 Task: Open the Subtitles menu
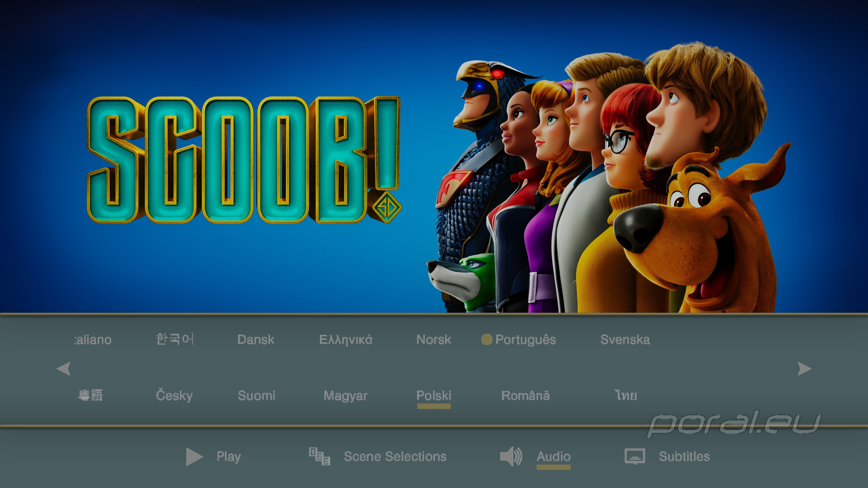(684, 457)
